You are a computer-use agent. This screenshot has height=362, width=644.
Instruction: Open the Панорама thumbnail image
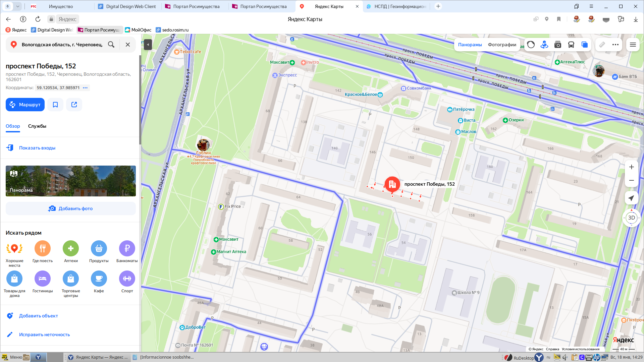click(x=71, y=181)
